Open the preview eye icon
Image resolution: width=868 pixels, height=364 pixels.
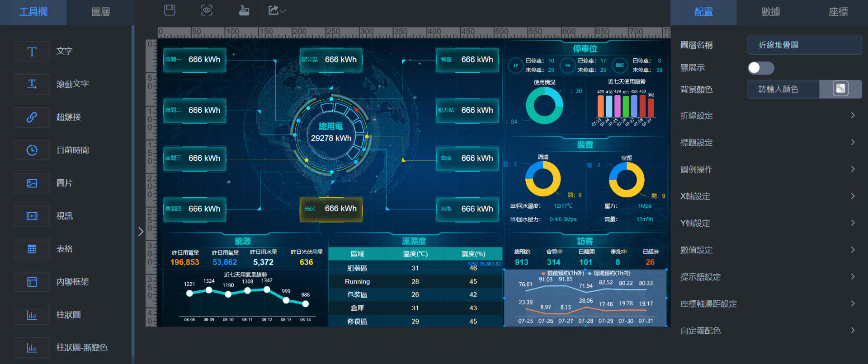207,10
